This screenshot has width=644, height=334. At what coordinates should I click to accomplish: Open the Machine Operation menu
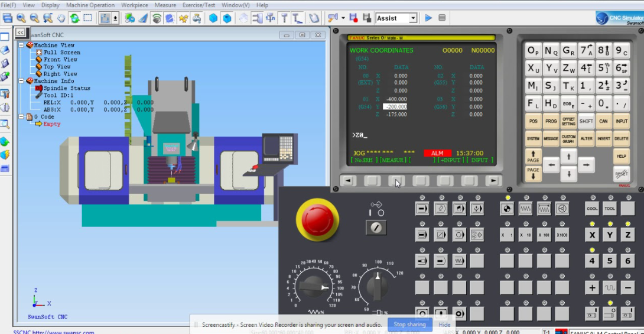pyautogui.click(x=90, y=5)
